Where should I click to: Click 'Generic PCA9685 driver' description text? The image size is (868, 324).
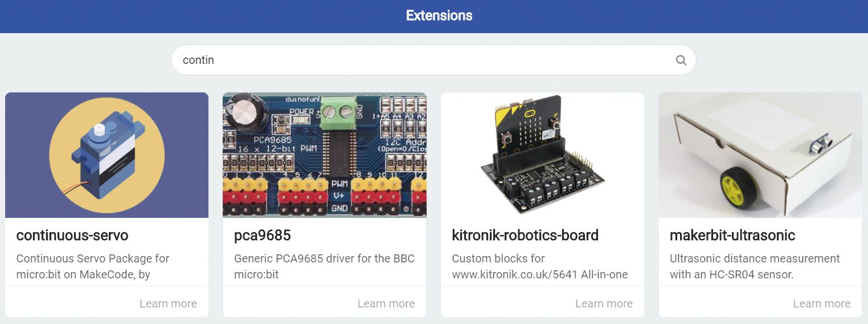(x=324, y=266)
